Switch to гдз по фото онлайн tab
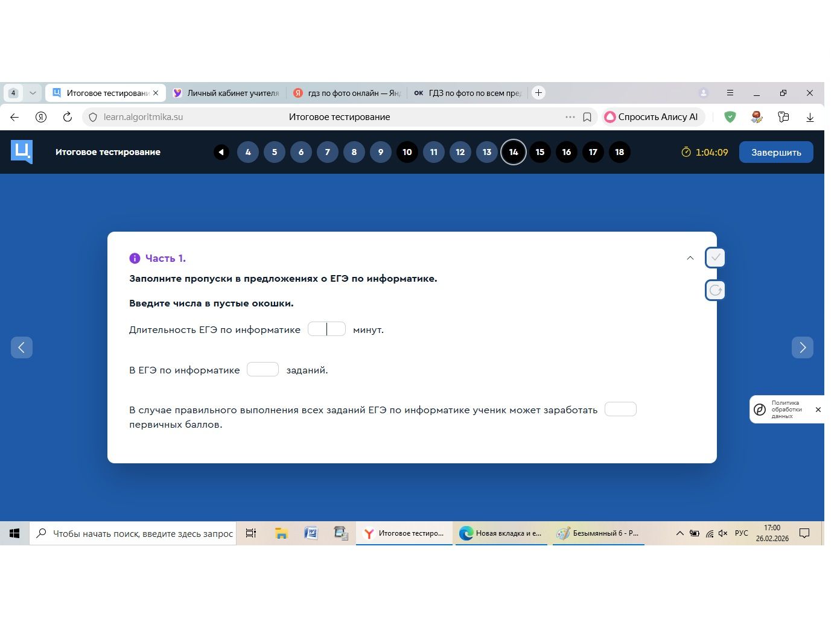 point(346,93)
